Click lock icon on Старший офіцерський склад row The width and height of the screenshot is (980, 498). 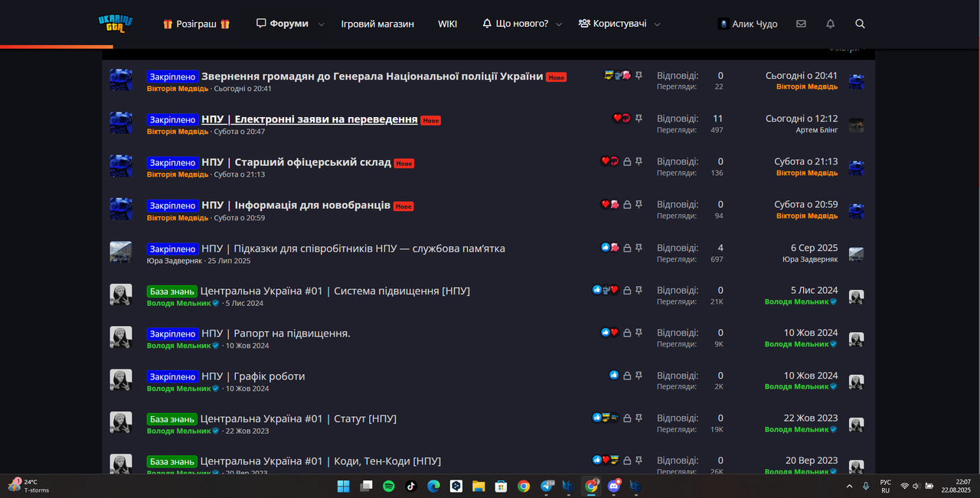click(627, 161)
